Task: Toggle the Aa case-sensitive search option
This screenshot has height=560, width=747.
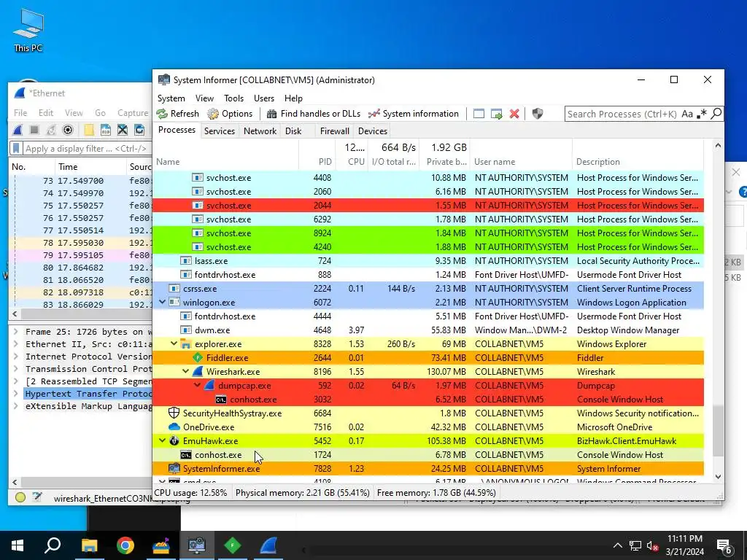Action: (x=687, y=114)
